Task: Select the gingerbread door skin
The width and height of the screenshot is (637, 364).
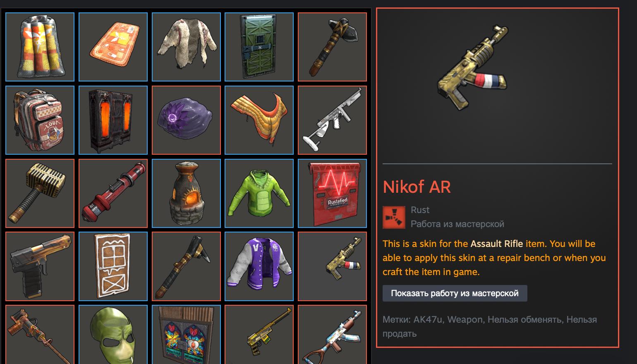Action: [113, 266]
